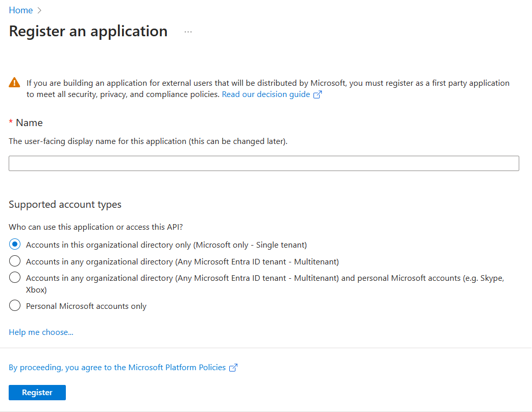Select the Single tenant accounts option

15,244
